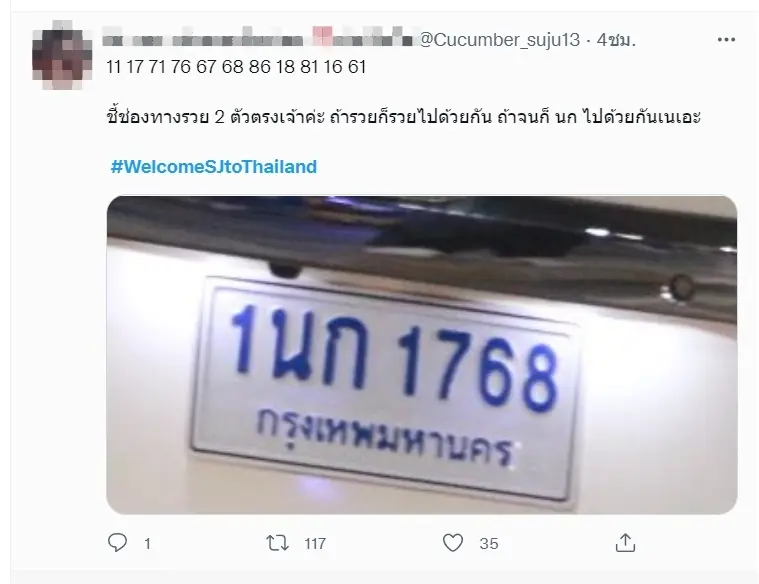Open the pixelated profile avatar
This screenshot has height=584, width=759.
(62, 55)
